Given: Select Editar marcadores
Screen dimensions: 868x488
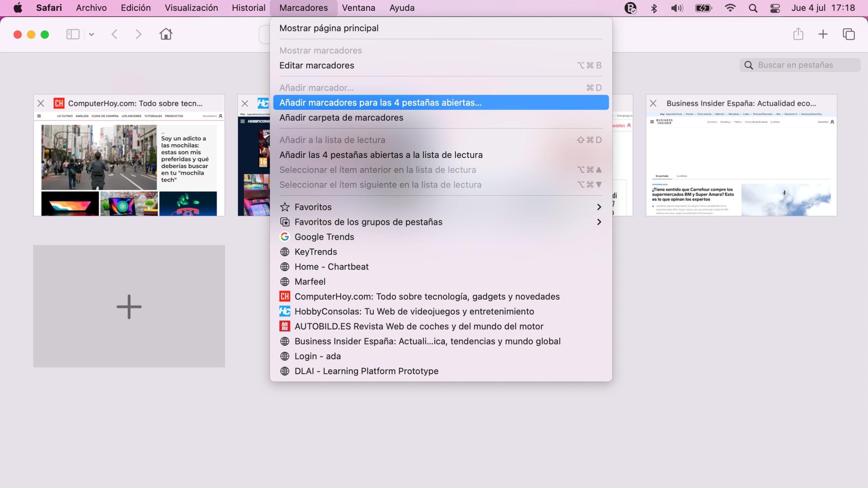Looking at the screenshot, I should tap(441, 65).
